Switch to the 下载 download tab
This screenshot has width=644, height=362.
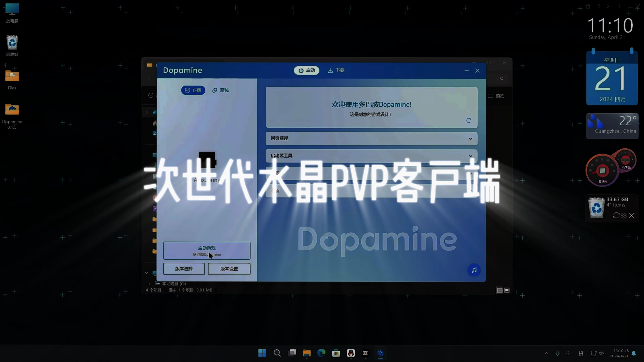pyautogui.click(x=336, y=70)
